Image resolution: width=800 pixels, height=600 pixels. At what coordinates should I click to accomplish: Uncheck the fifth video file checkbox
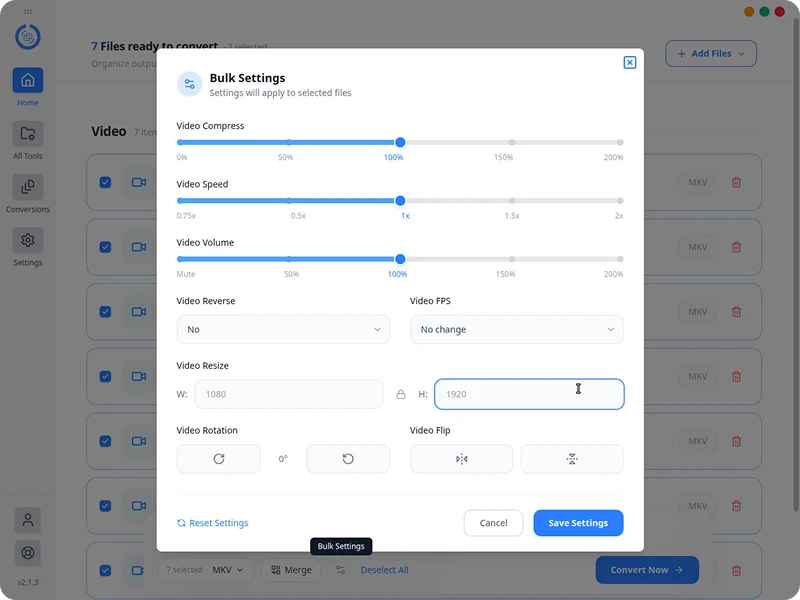click(x=105, y=441)
